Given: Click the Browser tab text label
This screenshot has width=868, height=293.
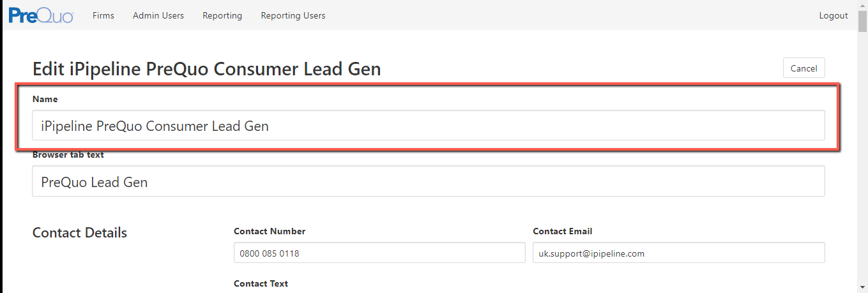Looking at the screenshot, I should [x=68, y=155].
